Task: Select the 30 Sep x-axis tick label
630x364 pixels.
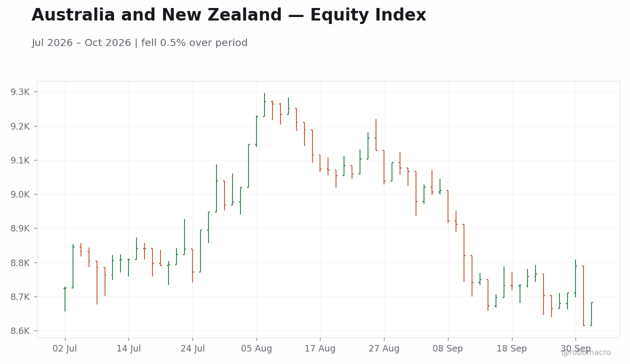Action: pos(575,349)
